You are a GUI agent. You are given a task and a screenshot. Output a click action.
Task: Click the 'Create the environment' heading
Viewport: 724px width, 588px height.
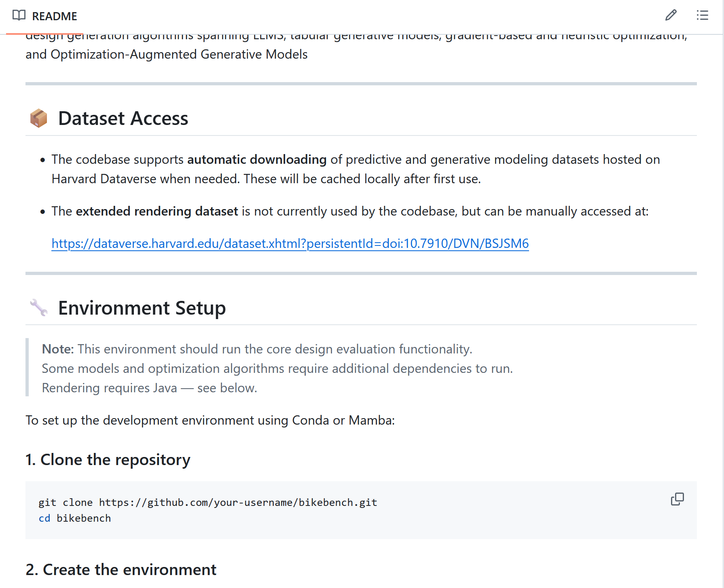pyautogui.click(x=121, y=570)
